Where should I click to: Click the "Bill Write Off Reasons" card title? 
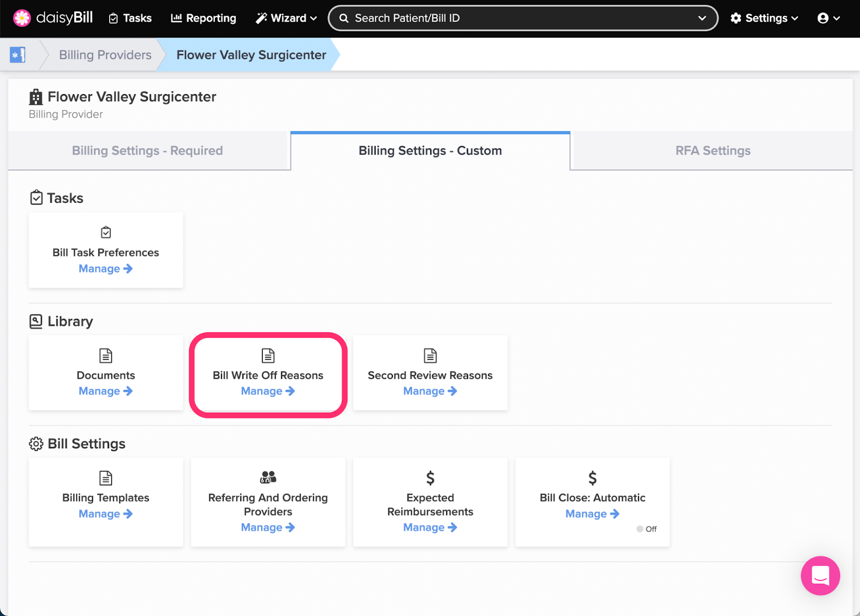pos(268,375)
